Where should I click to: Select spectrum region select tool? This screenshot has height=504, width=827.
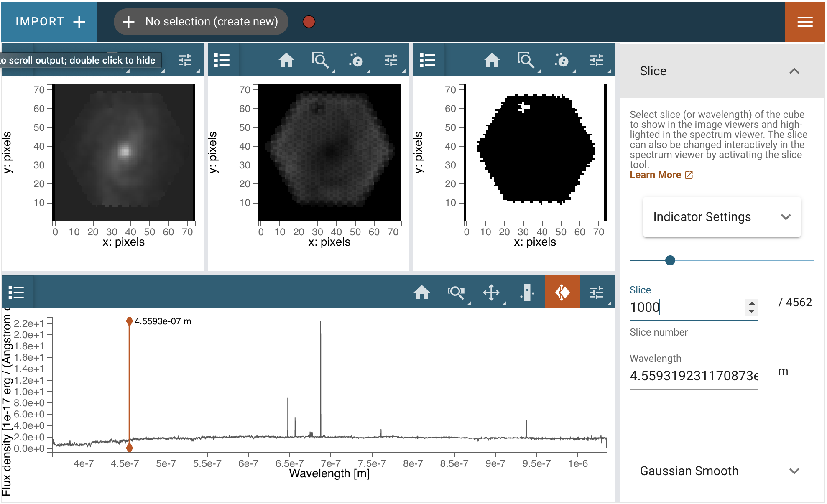(x=527, y=293)
